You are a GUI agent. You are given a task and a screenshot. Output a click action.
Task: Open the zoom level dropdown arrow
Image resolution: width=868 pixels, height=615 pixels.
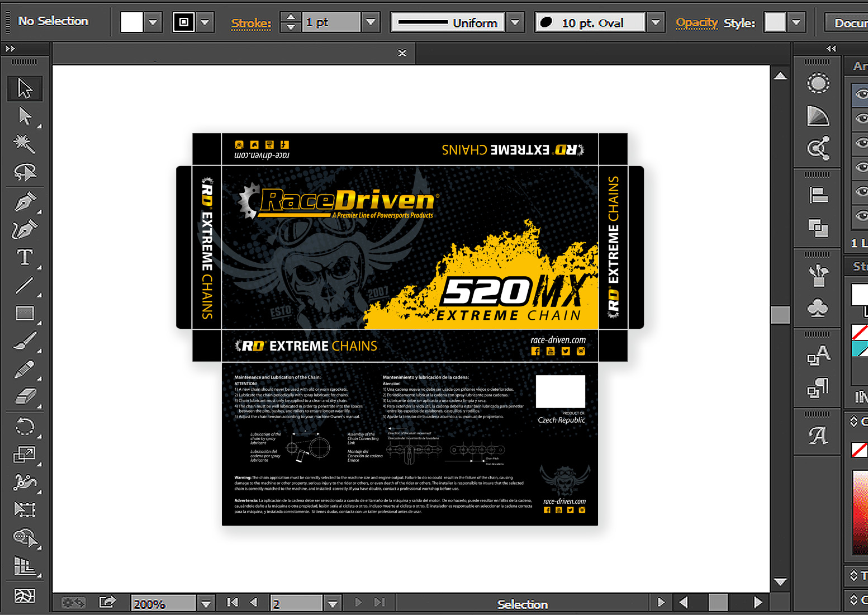(206, 603)
